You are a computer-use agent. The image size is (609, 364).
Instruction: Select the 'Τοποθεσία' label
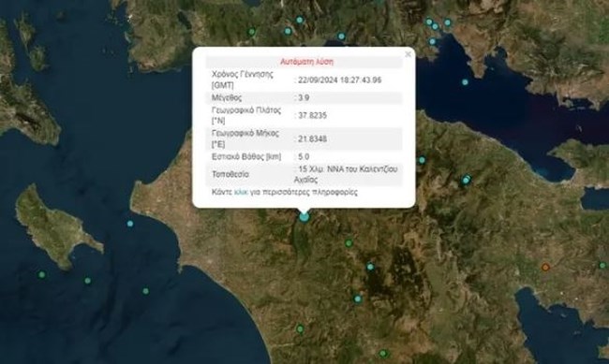click(x=230, y=174)
